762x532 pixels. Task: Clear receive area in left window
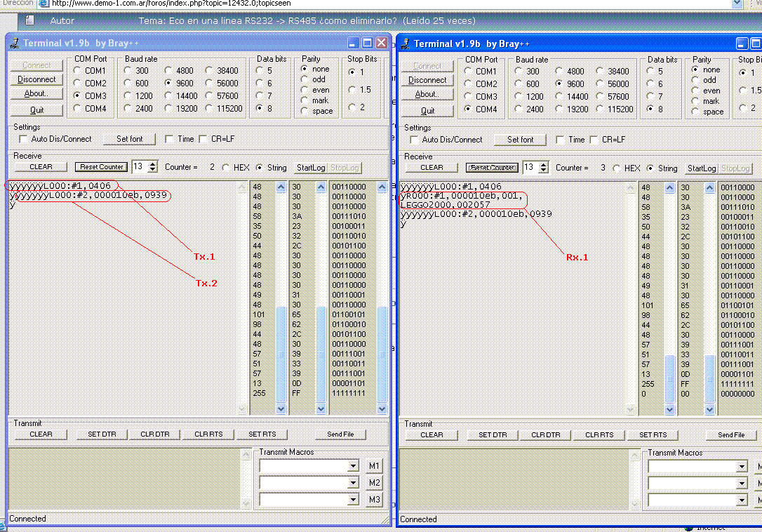41,167
